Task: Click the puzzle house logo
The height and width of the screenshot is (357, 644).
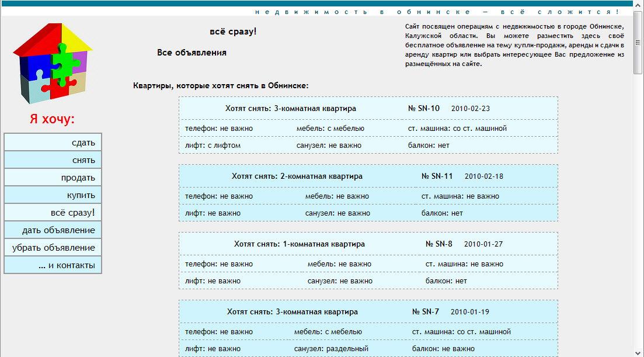Action: point(53,64)
